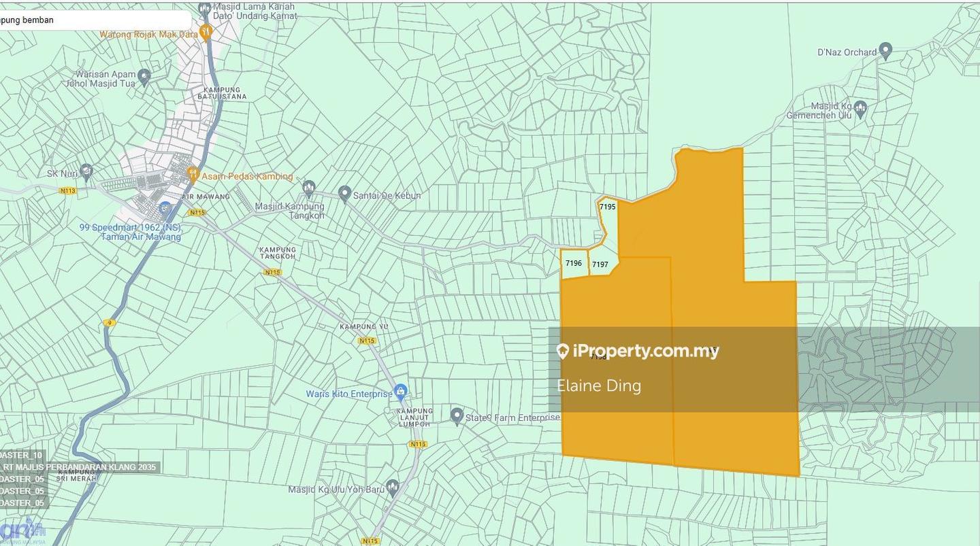Open the State9 Farm Enterprise pin

click(457, 415)
